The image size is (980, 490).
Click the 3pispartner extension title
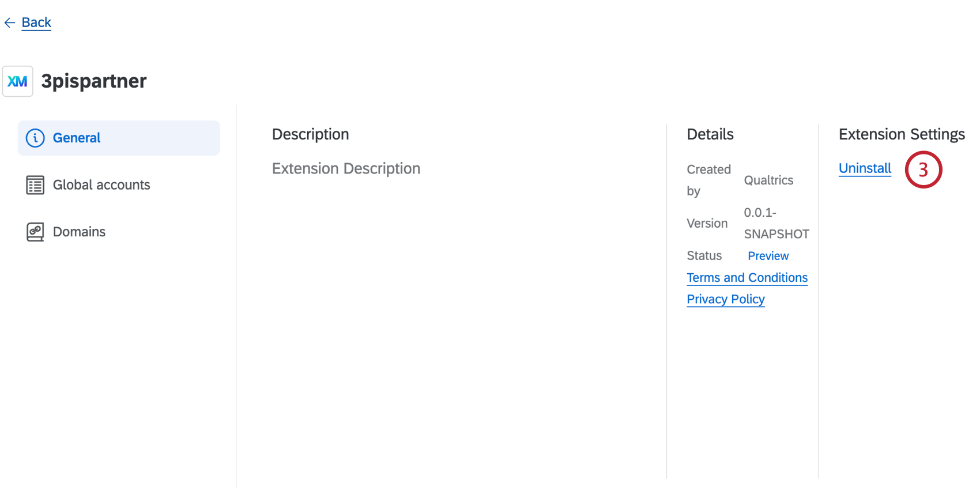coord(95,81)
